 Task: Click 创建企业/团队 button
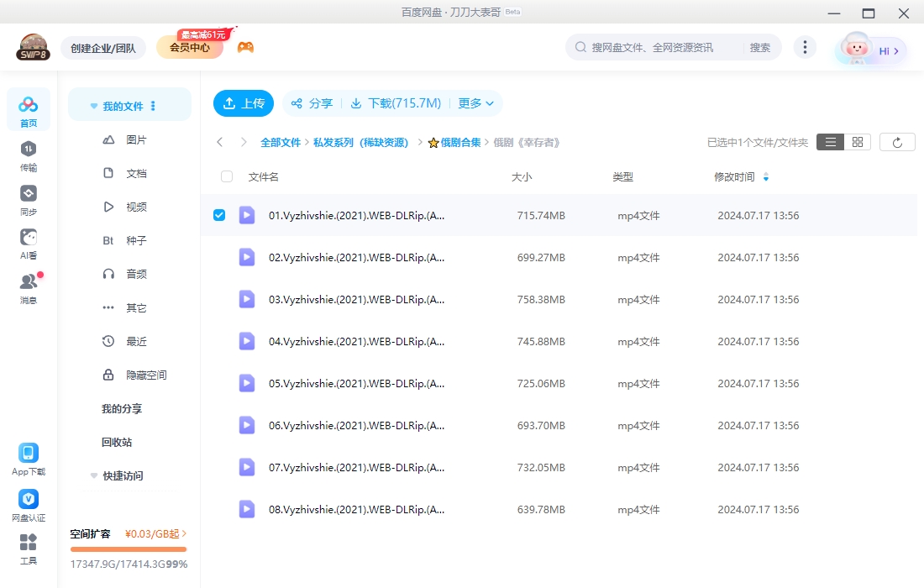103,48
